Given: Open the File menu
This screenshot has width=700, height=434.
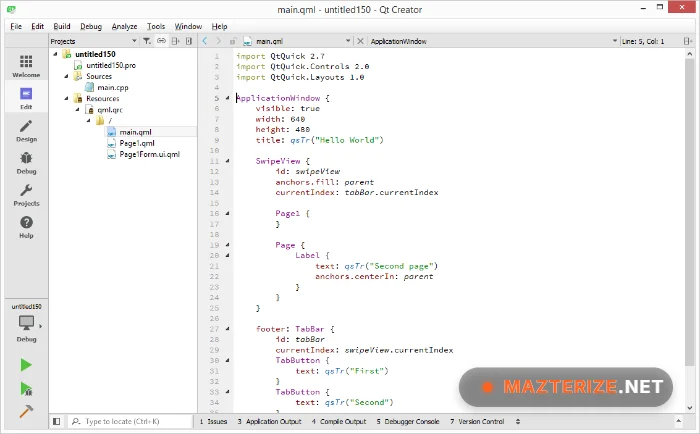Looking at the screenshot, I should pos(16,26).
